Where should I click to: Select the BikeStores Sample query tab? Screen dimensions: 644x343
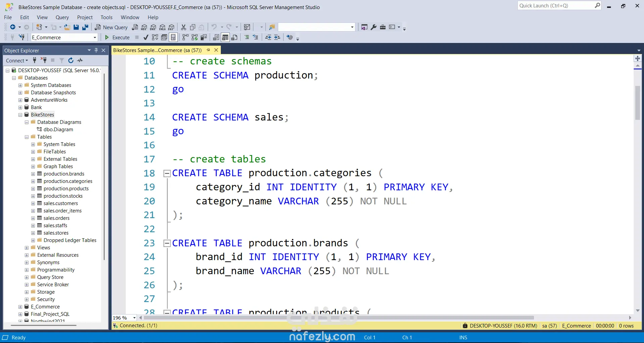coord(157,50)
